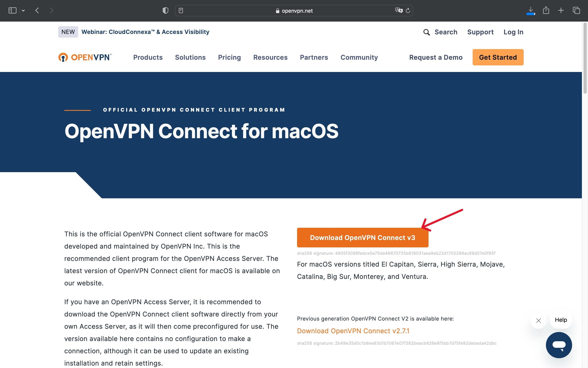Viewport: 588px width, 368px height.
Task: Click the NEW badge label
Action: [68, 32]
